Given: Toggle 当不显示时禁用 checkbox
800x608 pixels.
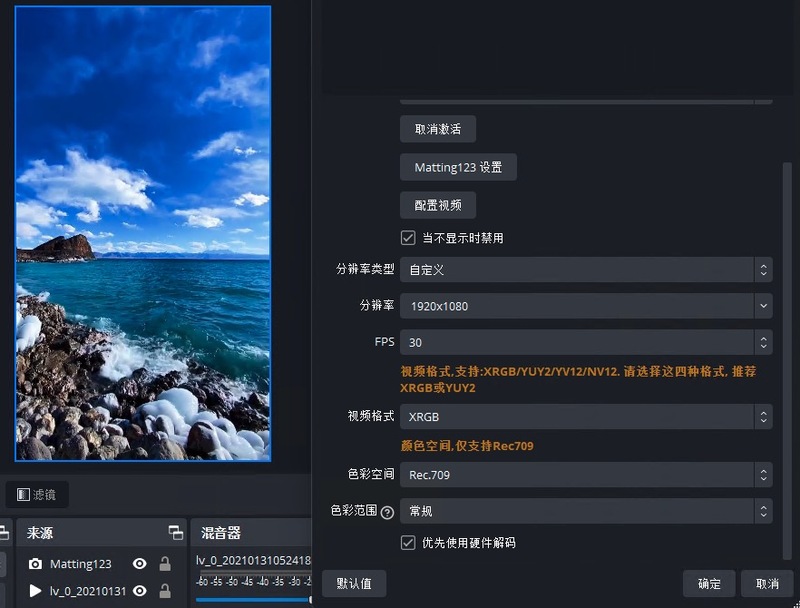Looking at the screenshot, I should tap(408, 238).
